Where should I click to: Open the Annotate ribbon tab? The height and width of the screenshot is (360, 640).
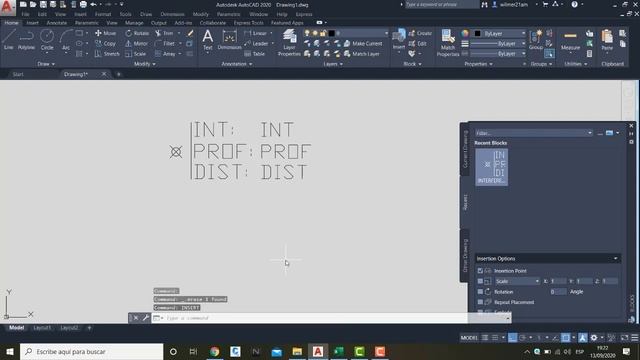56,23
